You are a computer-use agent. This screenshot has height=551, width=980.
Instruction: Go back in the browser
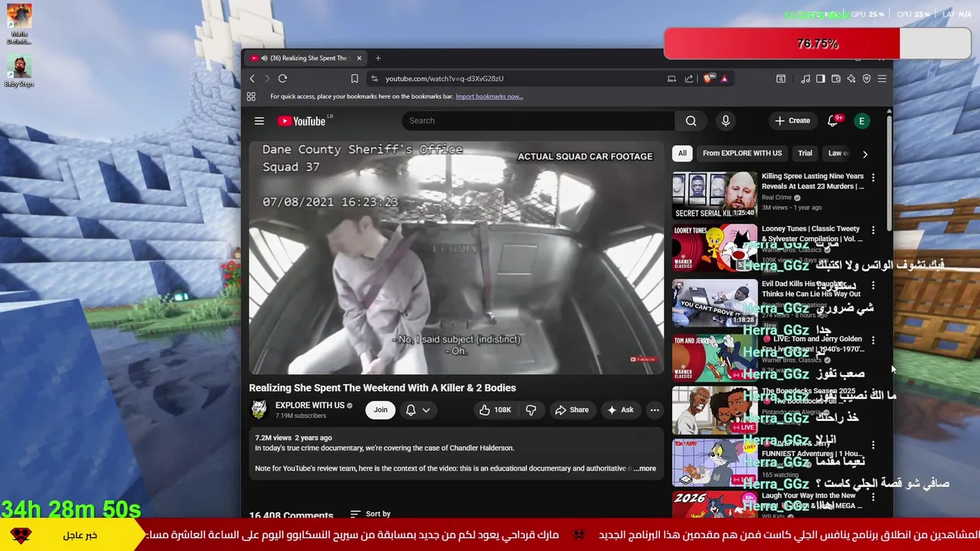pos(252,79)
